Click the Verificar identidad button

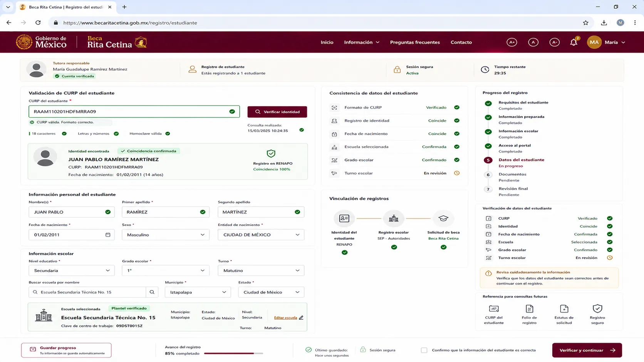[x=277, y=112]
